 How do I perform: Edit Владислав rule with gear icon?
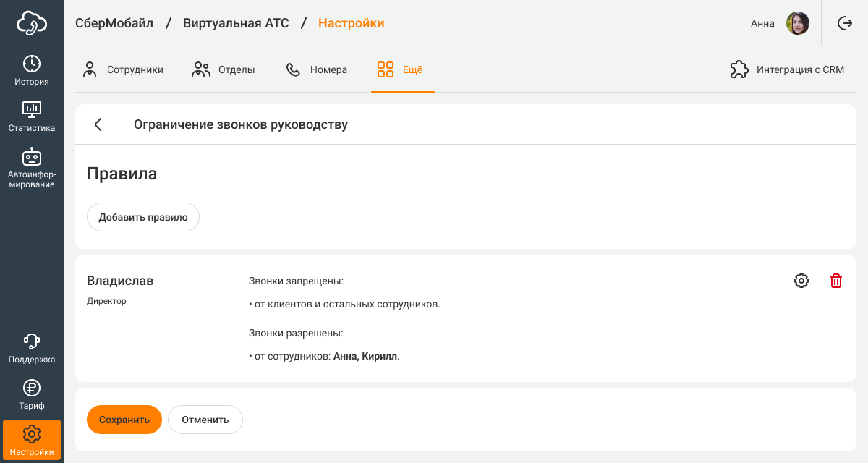coord(801,281)
